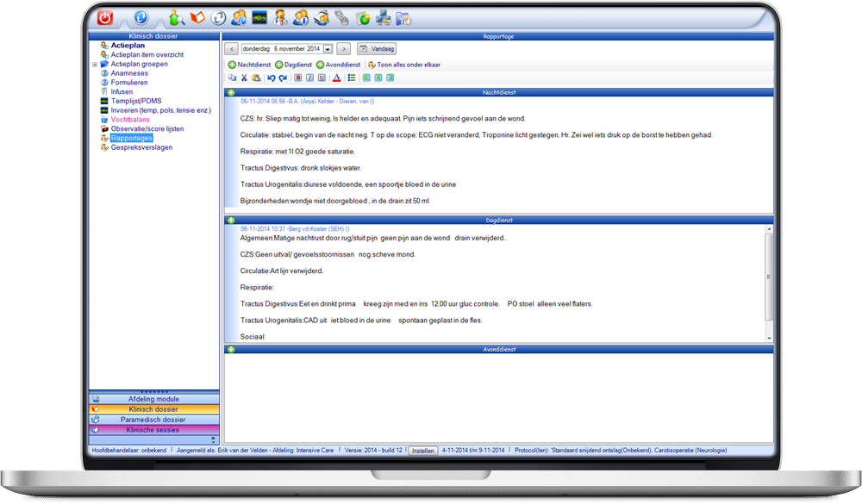Click the red power button icon
The width and height of the screenshot is (862, 504).
pos(105,17)
